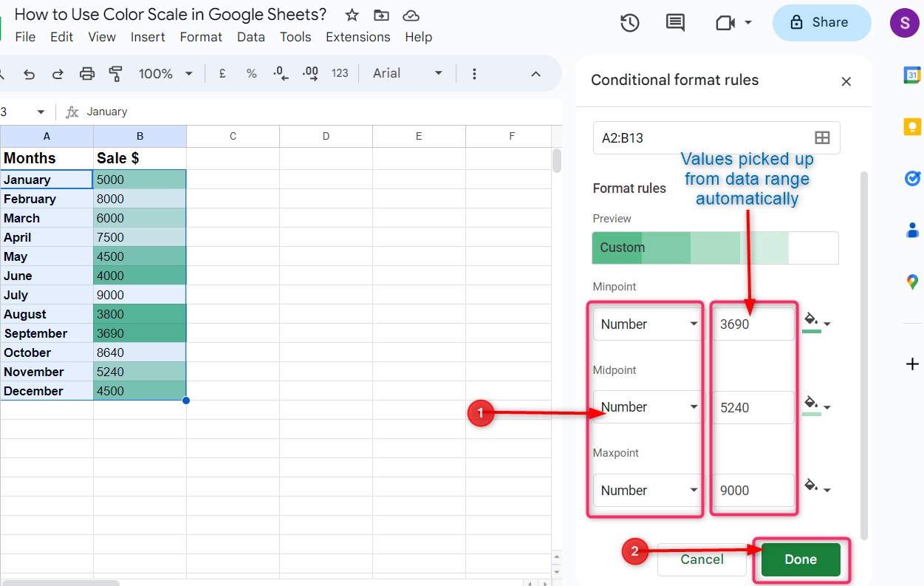Open the Minpoint Number type dropdown

tap(648, 324)
